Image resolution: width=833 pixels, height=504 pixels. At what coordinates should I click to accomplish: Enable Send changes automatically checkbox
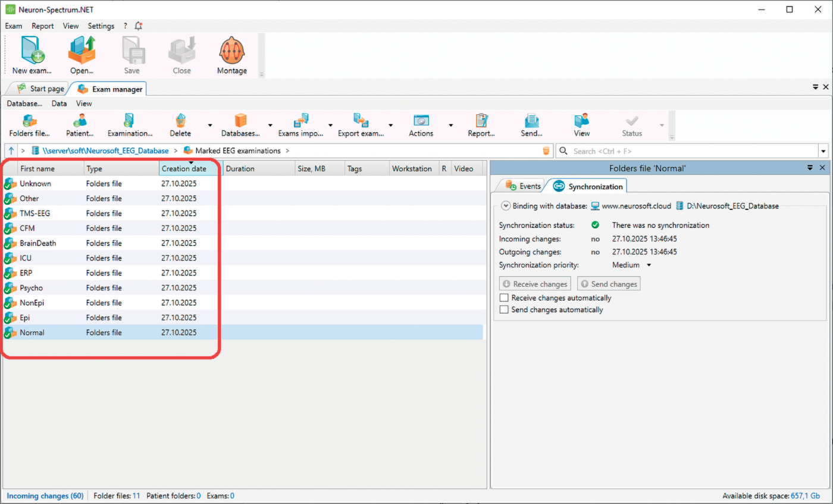[504, 310]
